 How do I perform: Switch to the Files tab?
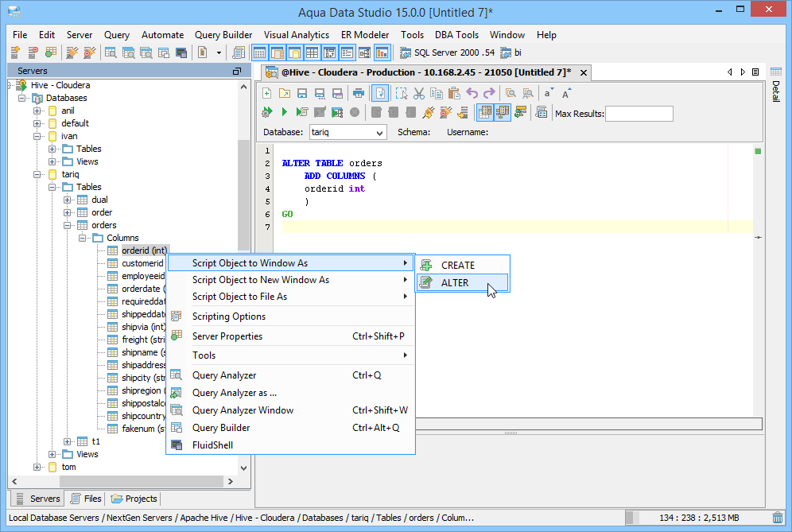(87, 499)
